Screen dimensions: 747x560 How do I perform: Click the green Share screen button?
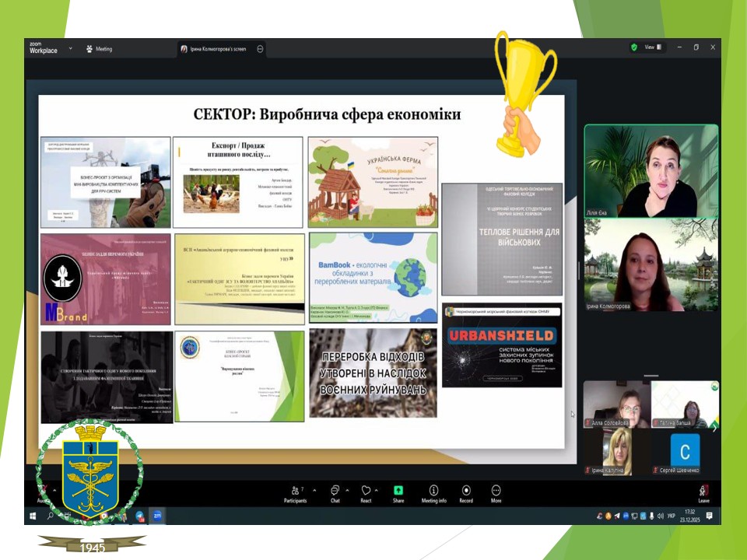(398, 492)
